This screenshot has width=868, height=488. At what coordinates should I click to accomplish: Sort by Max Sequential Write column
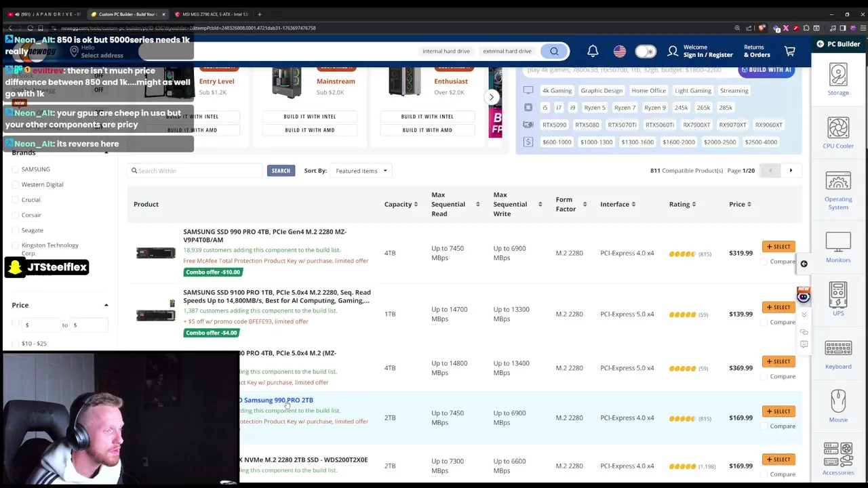pos(540,205)
